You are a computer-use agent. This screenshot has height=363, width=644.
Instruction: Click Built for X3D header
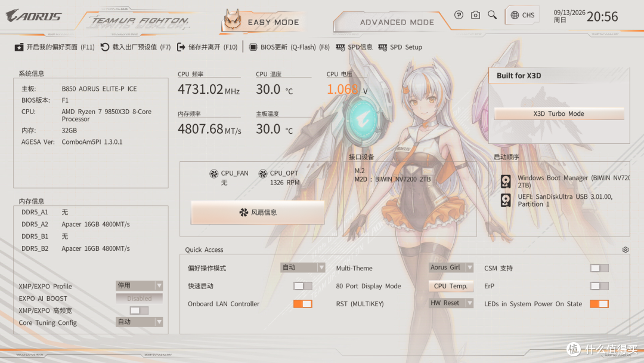point(519,76)
